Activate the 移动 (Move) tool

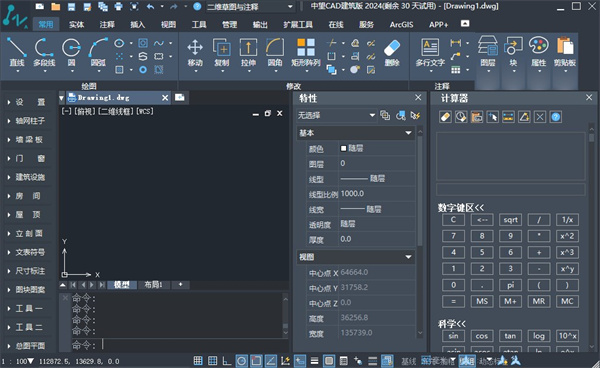[195, 52]
